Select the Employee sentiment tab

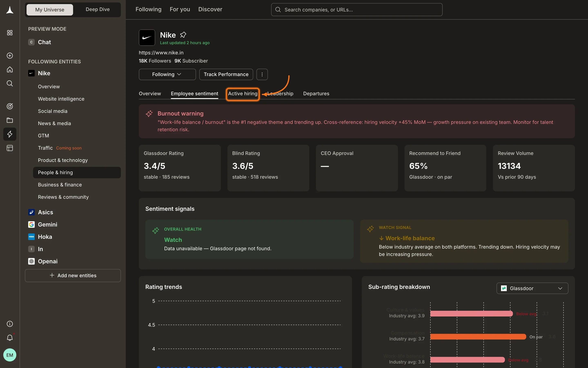click(x=194, y=93)
